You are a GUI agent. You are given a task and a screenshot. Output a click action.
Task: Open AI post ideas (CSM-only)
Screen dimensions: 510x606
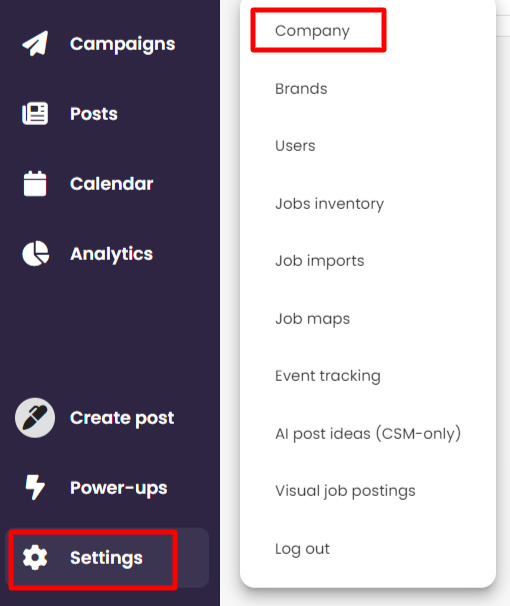[x=368, y=434]
